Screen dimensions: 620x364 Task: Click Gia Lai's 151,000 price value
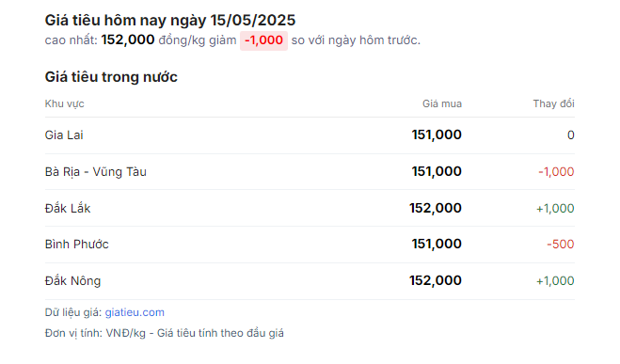437,135
